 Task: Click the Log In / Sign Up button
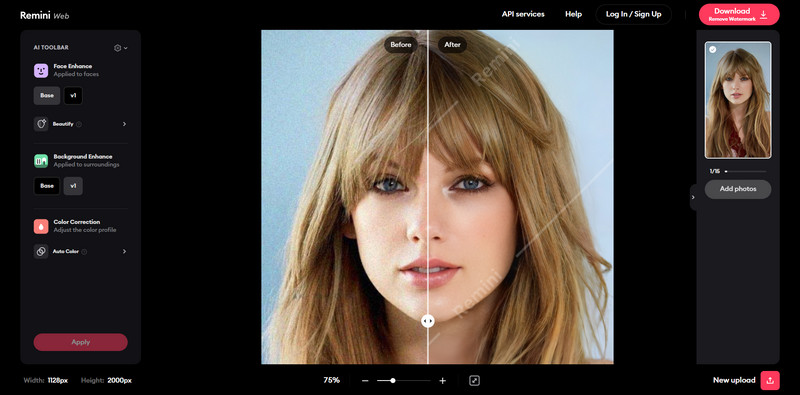pyautogui.click(x=634, y=14)
